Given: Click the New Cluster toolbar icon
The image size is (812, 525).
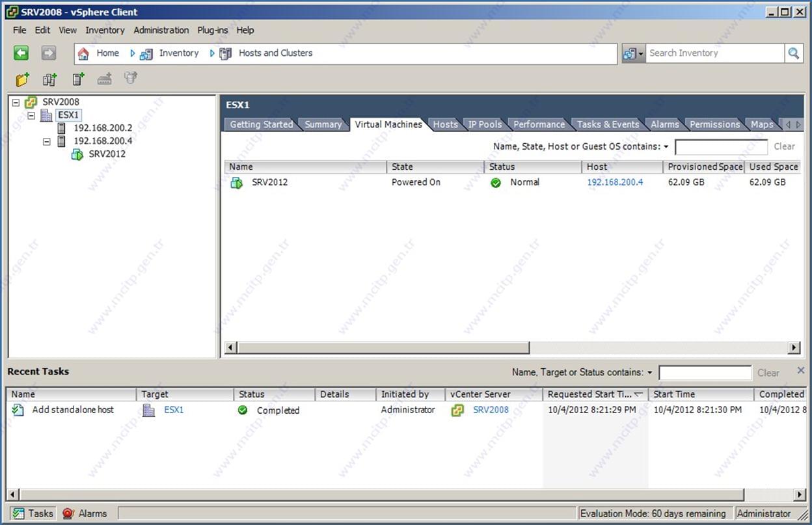Looking at the screenshot, I should tap(50, 79).
